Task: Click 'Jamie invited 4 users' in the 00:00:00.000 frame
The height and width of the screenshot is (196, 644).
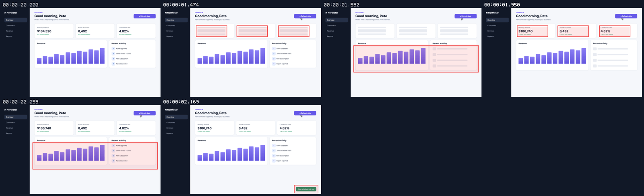Action: point(123,54)
